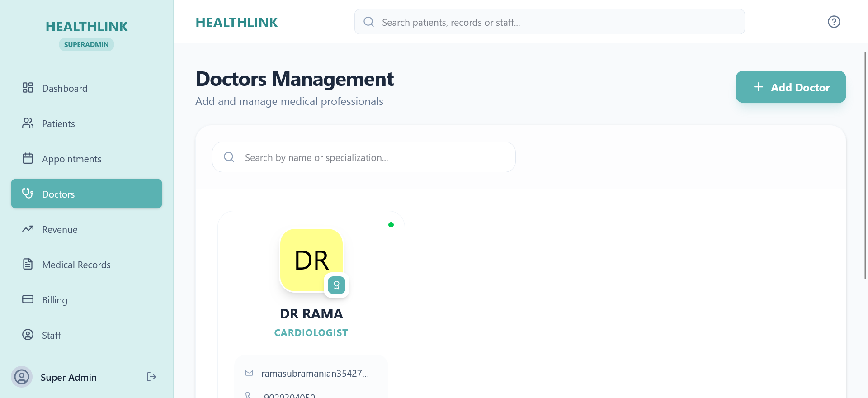Click the Doctors stethoscope icon
868x398 pixels.
(28, 194)
